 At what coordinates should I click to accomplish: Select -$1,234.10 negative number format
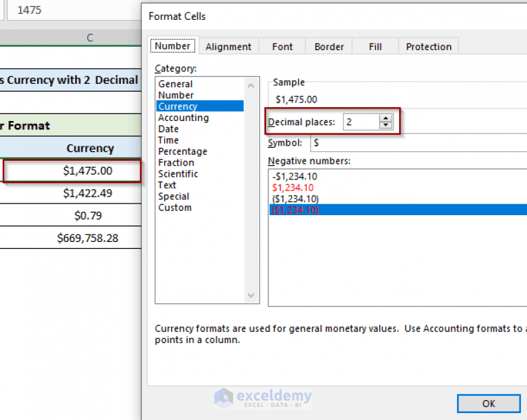coord(398,176)
